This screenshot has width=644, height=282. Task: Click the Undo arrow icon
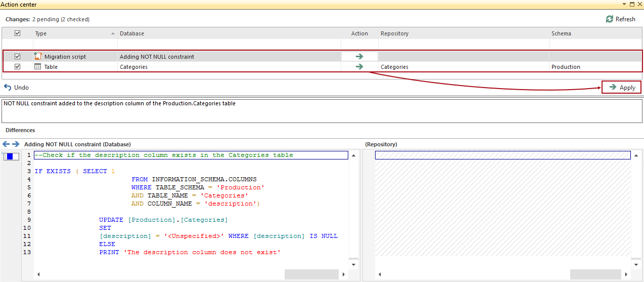pos(8,88)
